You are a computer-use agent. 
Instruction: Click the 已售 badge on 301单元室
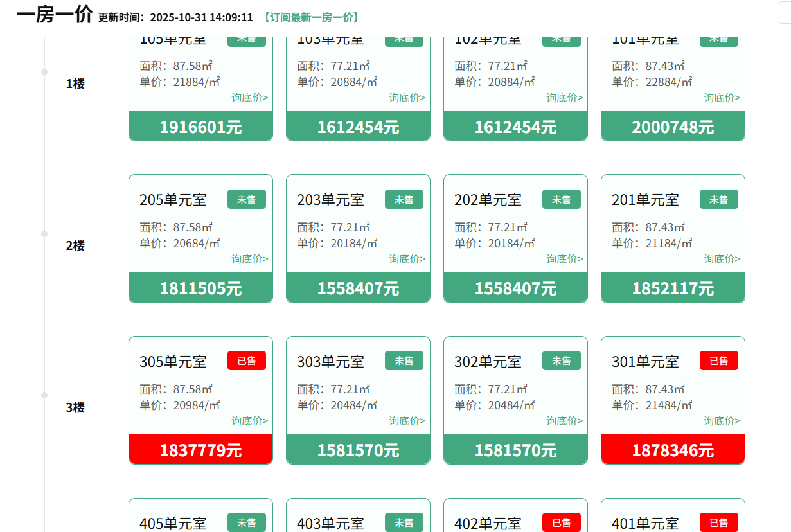(718, 360)
